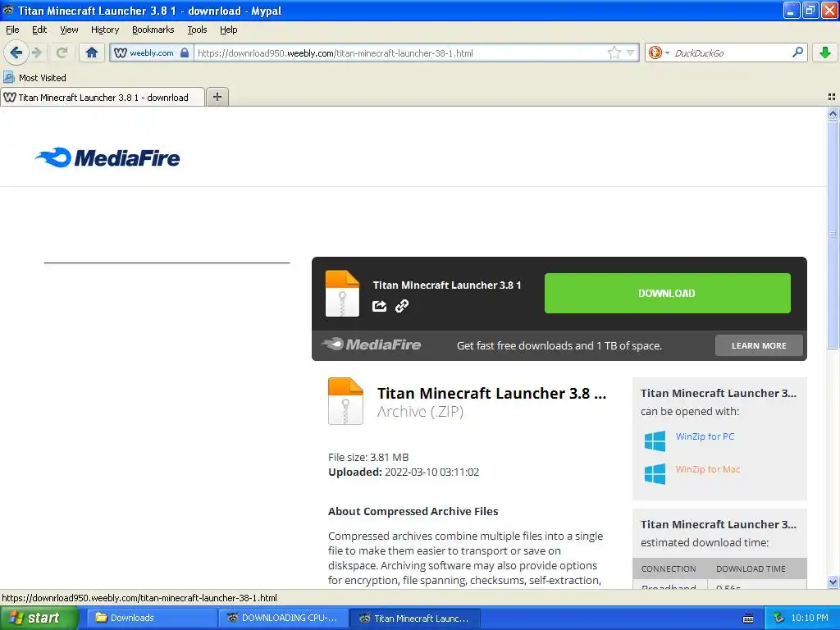The height and width of the screenshot is (630, 840).
Task: Reload the page with the refresh icon
Action: pyautogui.click(x=62, y=52)
